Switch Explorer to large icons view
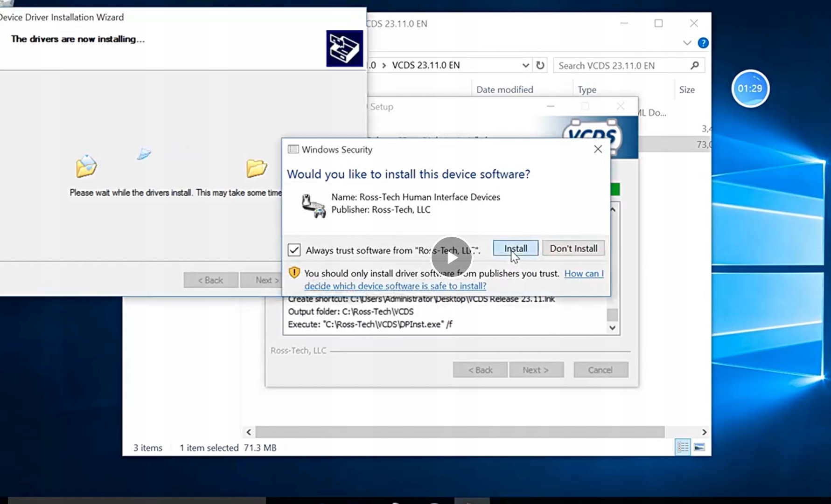 (699, 448)
